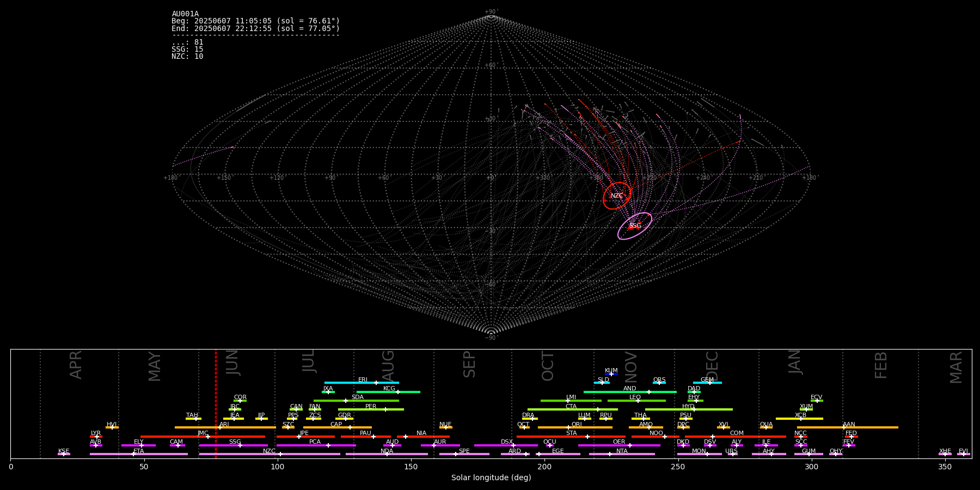980x490 pixels.
Task: Click the red STA shower bar
Action: click(x=571, y=437)
